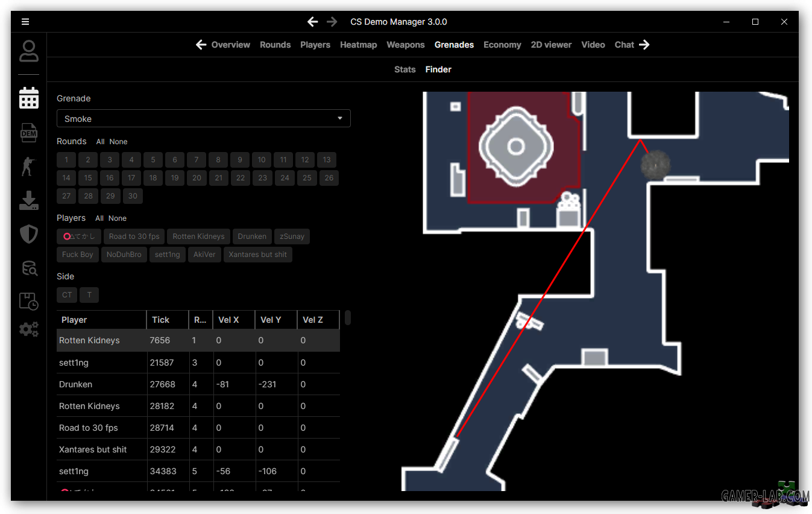Toggle round 30 filter
The image size is (812, 514).
click(x=133, y=196)
